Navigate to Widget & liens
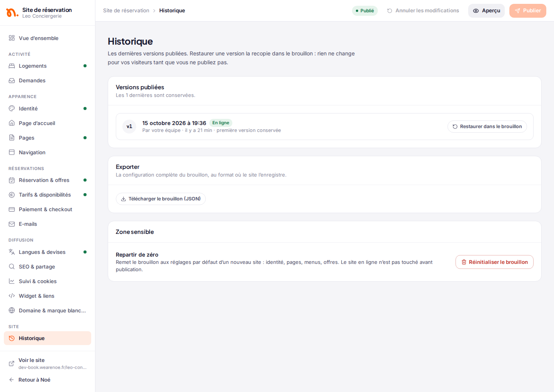The image size is (554, 392). point(48,296)
